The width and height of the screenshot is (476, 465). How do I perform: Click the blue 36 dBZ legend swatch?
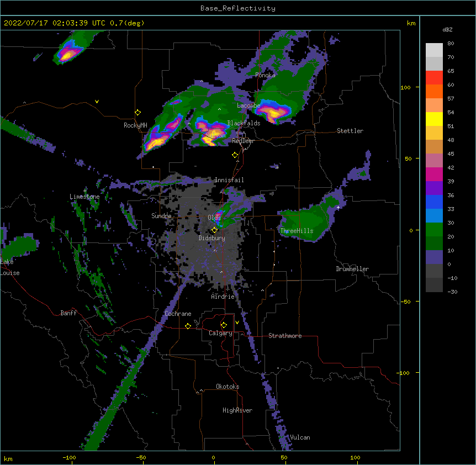click(434, 202)
